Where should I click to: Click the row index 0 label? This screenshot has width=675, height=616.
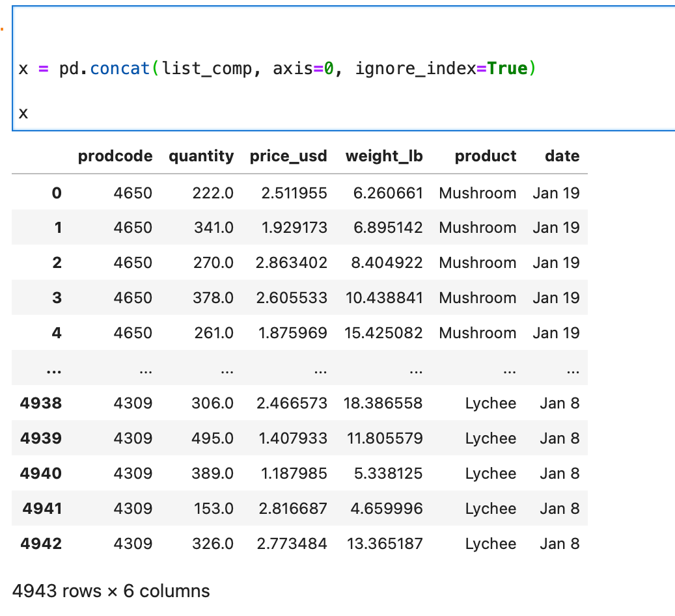(57, 193)
